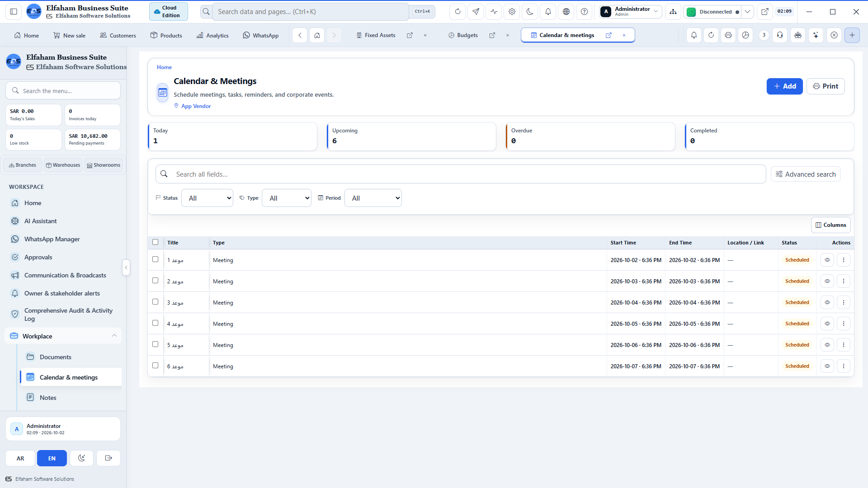868x488 pixels.
Task: Open Documents in the sidebar
Action: [71, 357]
